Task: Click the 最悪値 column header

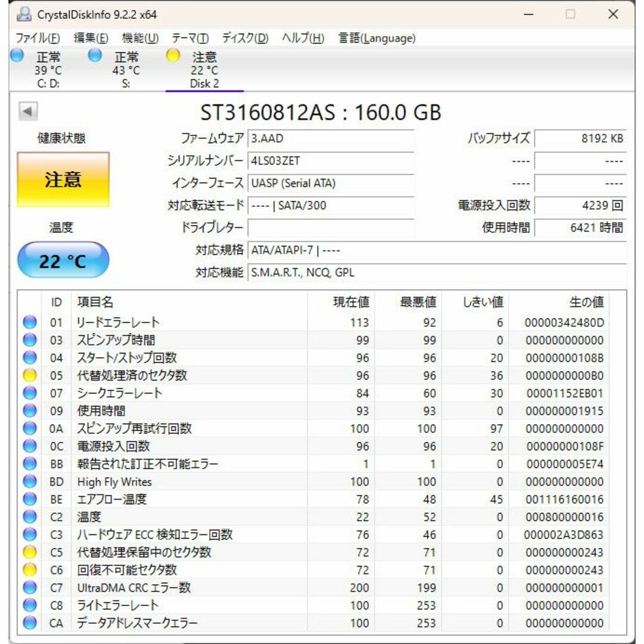Action: (408, 302)
